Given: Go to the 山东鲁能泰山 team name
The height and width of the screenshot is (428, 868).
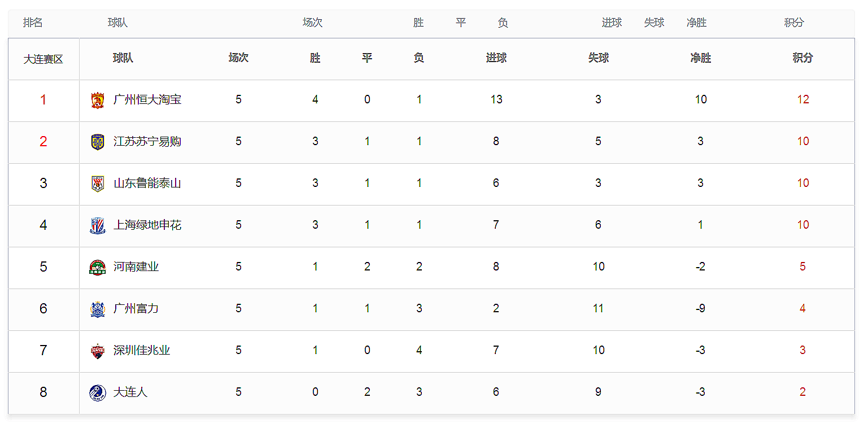Looking at the screenshot, I should pyautogui.click(x=147, y=184).
